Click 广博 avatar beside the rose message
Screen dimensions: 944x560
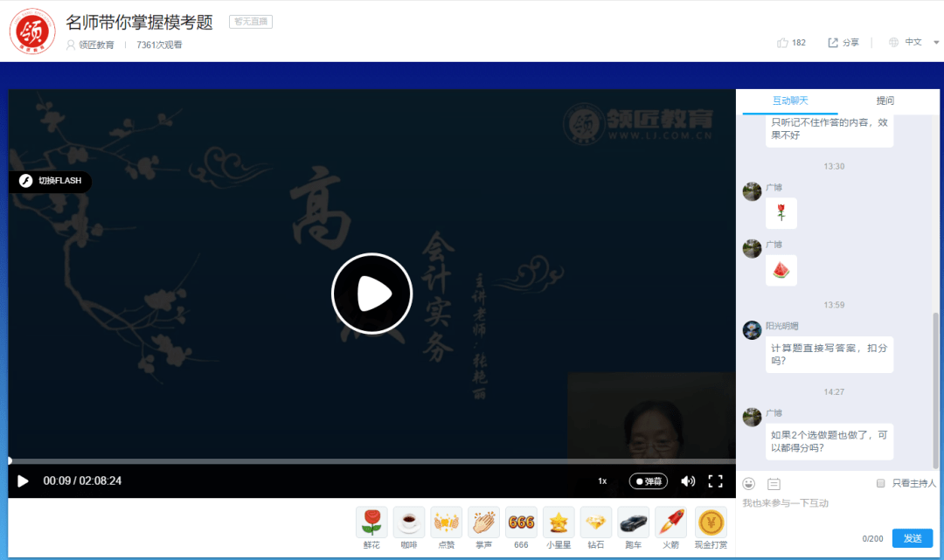click(x=752, y=191)
